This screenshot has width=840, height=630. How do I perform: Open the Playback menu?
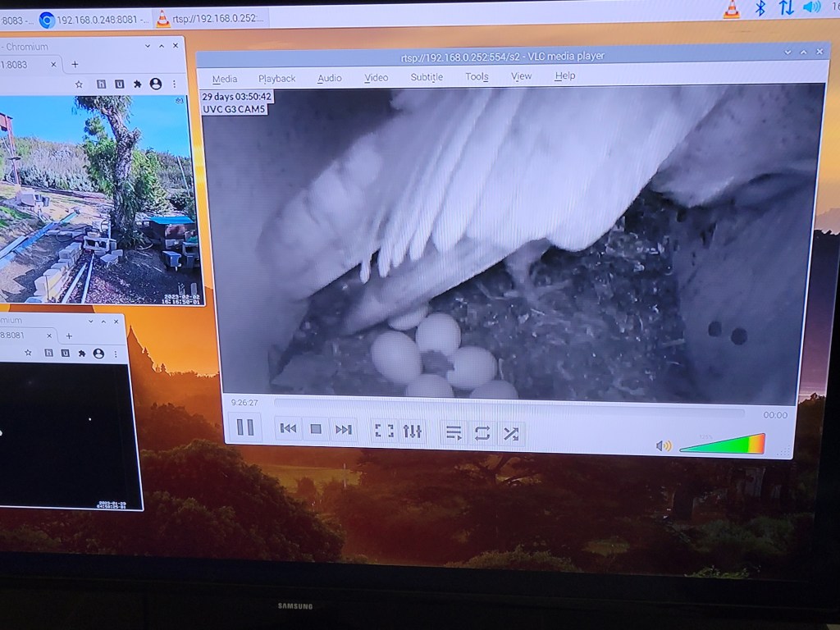point(276,79)
